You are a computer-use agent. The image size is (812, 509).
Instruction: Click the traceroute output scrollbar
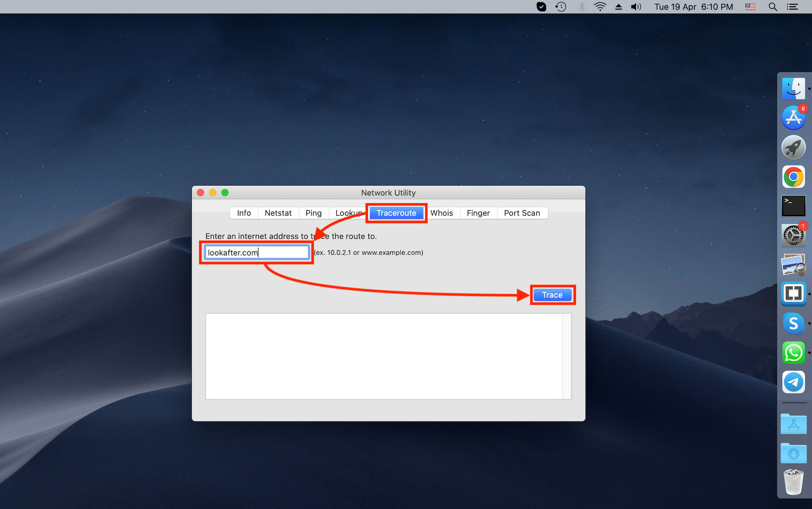567,356
